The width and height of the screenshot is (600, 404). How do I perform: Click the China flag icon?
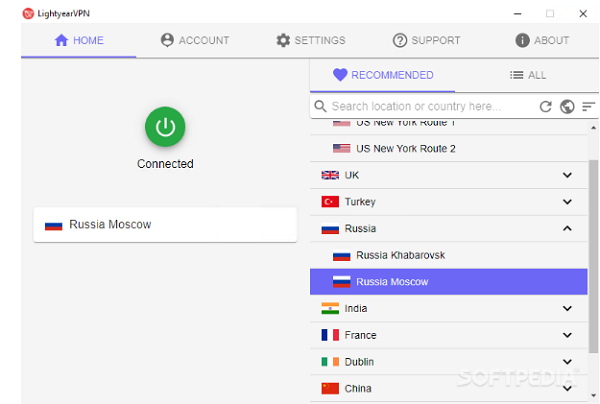330,388
